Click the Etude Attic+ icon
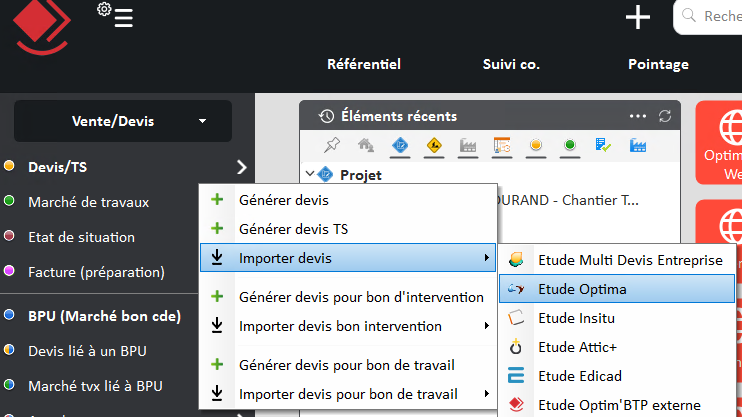742x417 pixels. pyautogui.click(x=516, y=346)
